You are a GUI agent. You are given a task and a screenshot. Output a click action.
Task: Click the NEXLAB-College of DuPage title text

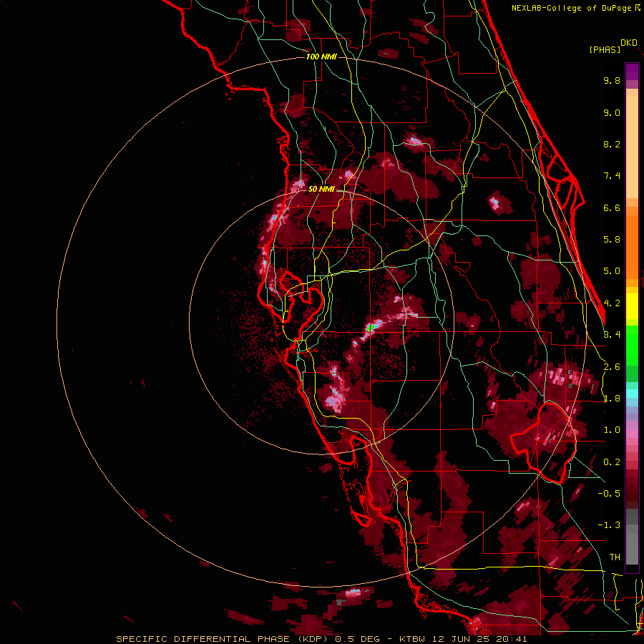click(572, 8)
